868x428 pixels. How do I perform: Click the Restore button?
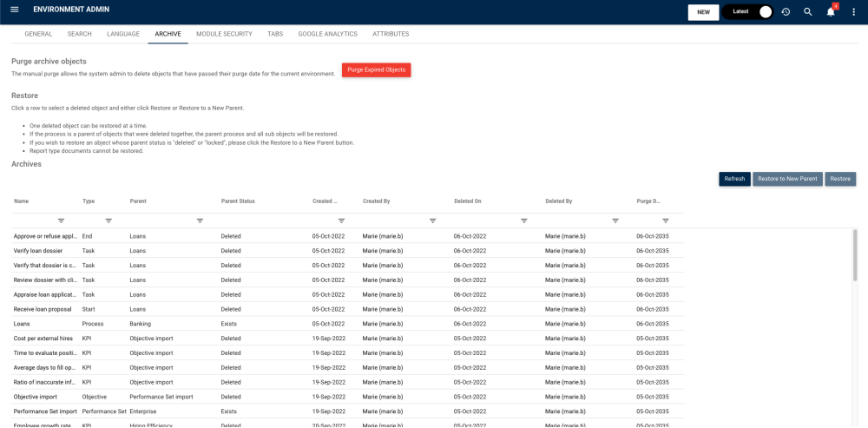click(840, 179)
